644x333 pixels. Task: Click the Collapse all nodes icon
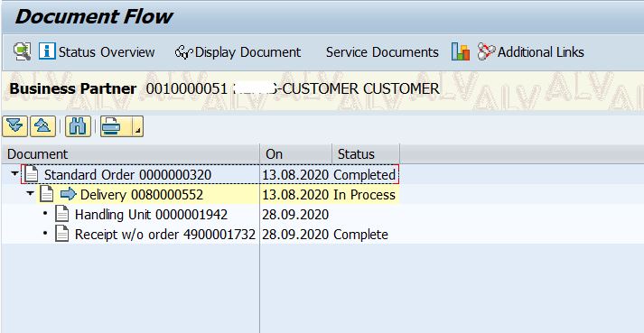click(42, 126)
